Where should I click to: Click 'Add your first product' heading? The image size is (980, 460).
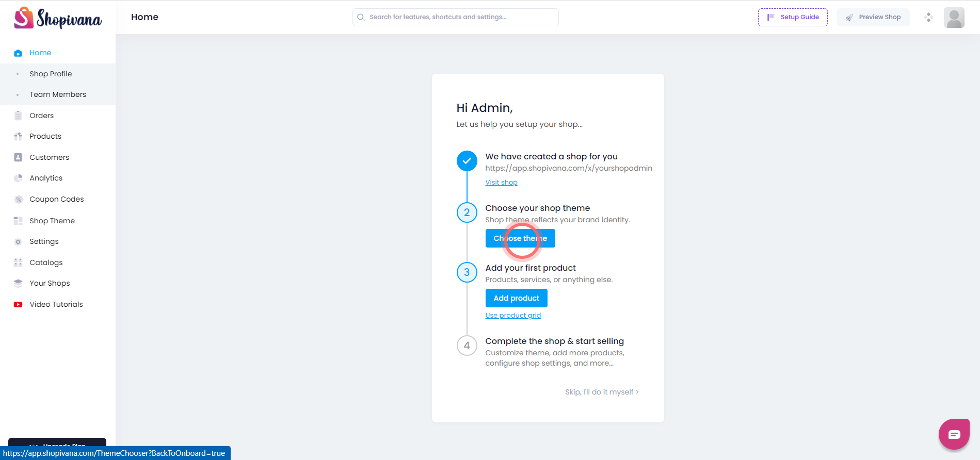click(531, 268)
